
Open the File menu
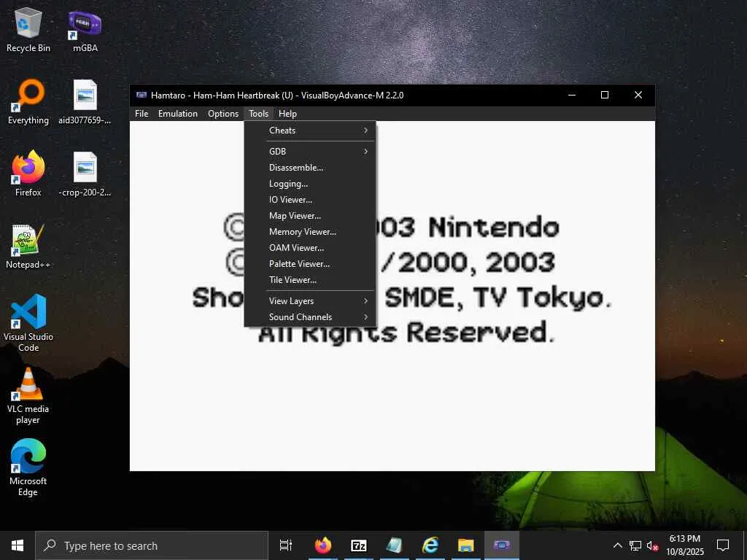pos(142,113)
